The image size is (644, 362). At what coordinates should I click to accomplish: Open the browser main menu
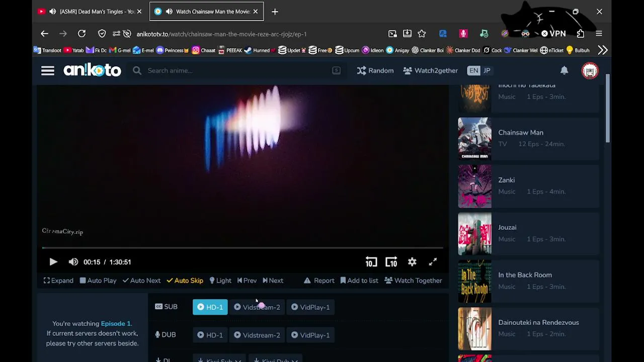pyautogui.click(x=599, y=34)
